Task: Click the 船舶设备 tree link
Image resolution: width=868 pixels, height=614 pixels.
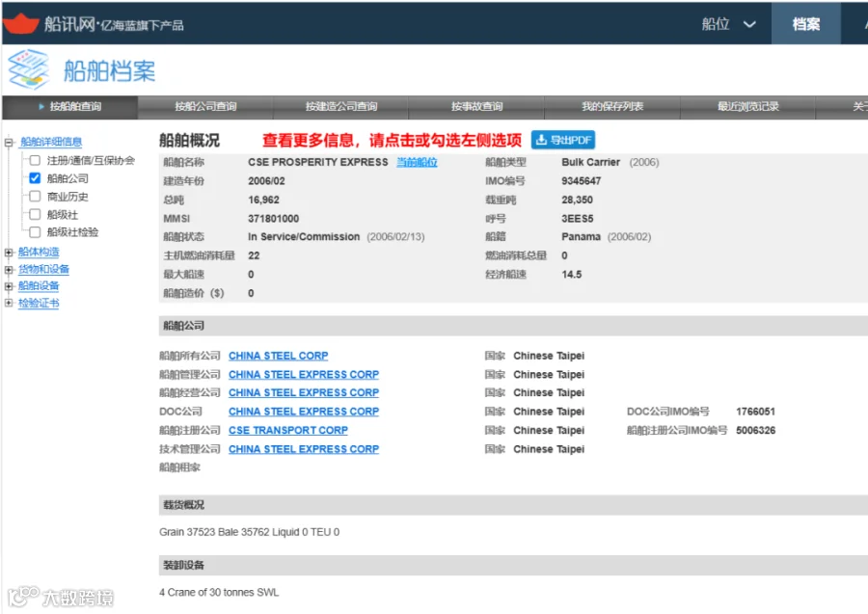Action: 39,286
